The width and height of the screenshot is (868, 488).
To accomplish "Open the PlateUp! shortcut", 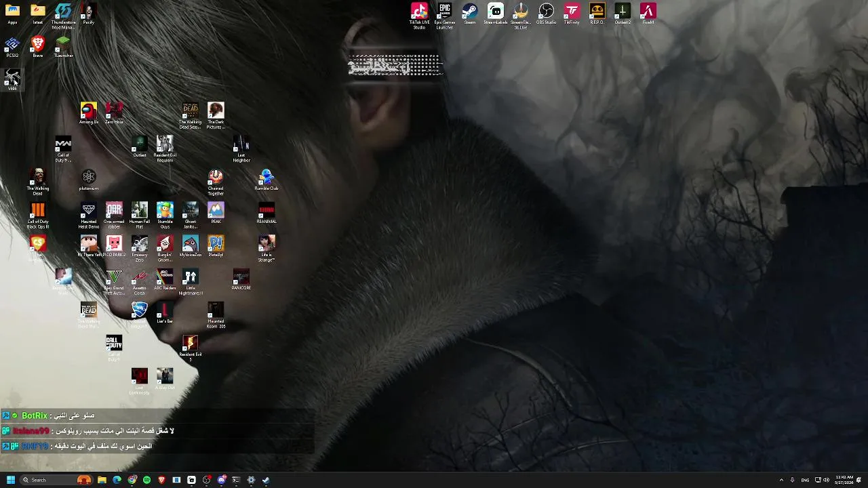I will (216, 246).
